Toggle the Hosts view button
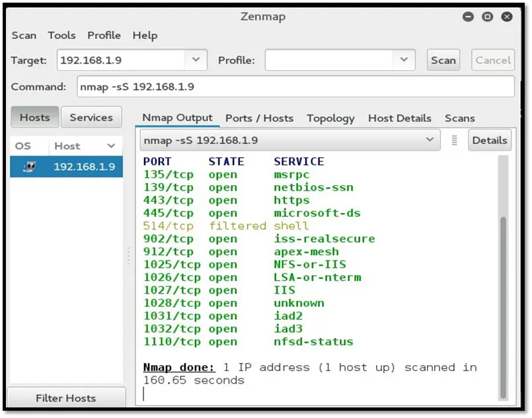Screen dimensions: 532x418 [x=34, y=118]
